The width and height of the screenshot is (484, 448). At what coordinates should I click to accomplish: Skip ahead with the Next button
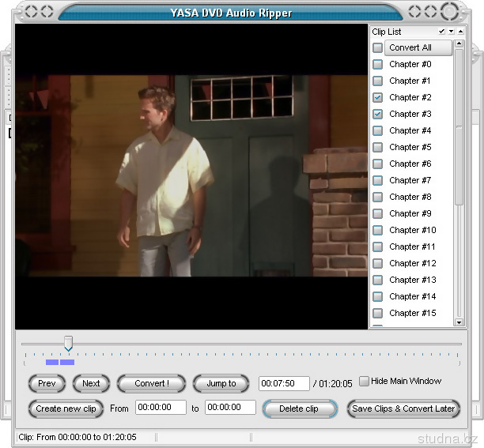coord(91,384)
